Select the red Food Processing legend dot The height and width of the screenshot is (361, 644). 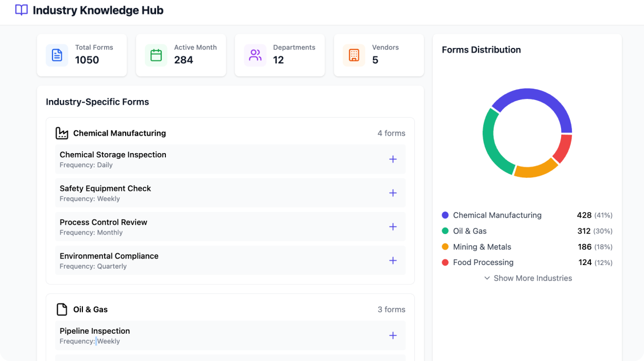(445, 262)
